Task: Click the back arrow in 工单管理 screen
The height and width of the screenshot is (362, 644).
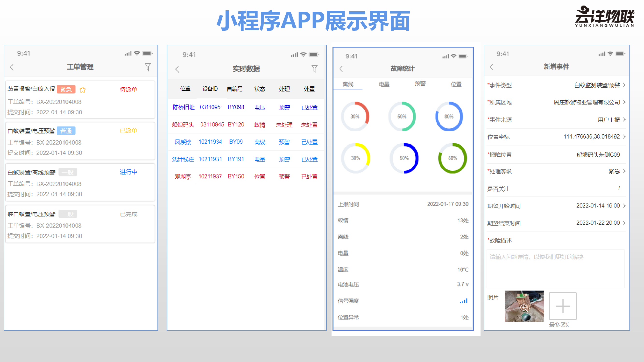Action: point(12,67)
